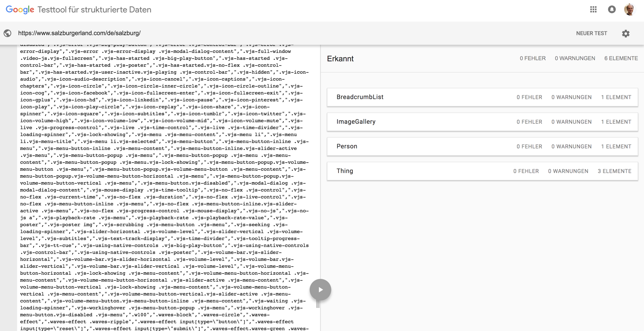
Task: Run the test with the play button
Action: pyautogui.click(x=320, y=290)
